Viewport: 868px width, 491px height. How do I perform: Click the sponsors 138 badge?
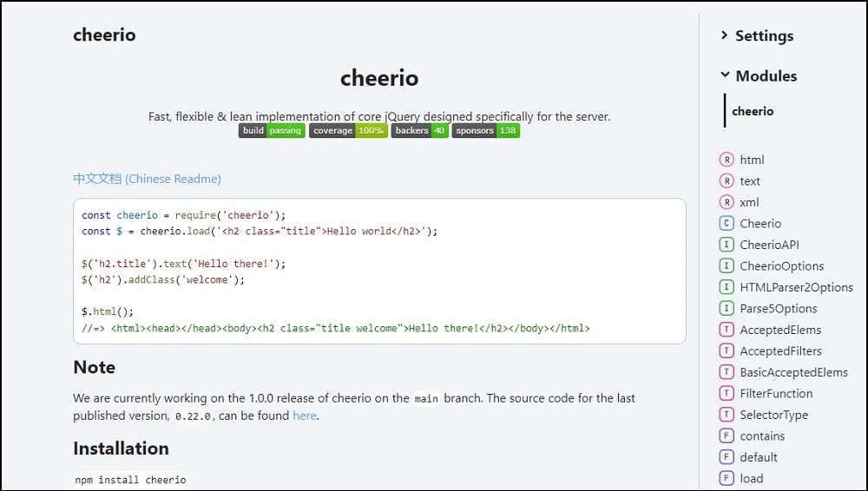click(485, 131)
